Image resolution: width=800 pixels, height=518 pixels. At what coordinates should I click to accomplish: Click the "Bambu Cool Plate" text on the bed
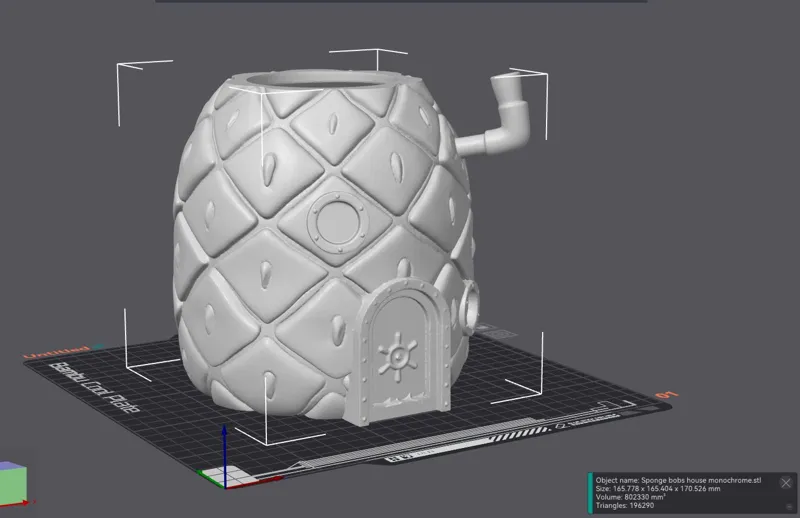95,387
